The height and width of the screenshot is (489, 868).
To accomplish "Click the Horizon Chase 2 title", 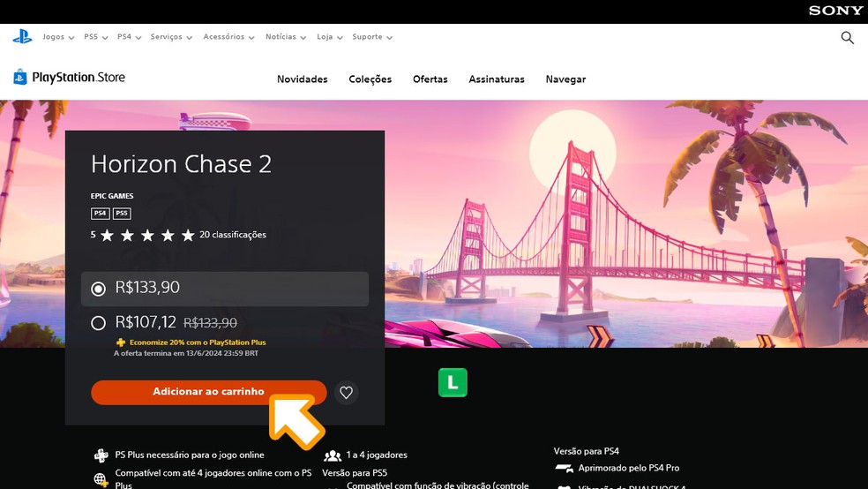I will pos(181,164).
